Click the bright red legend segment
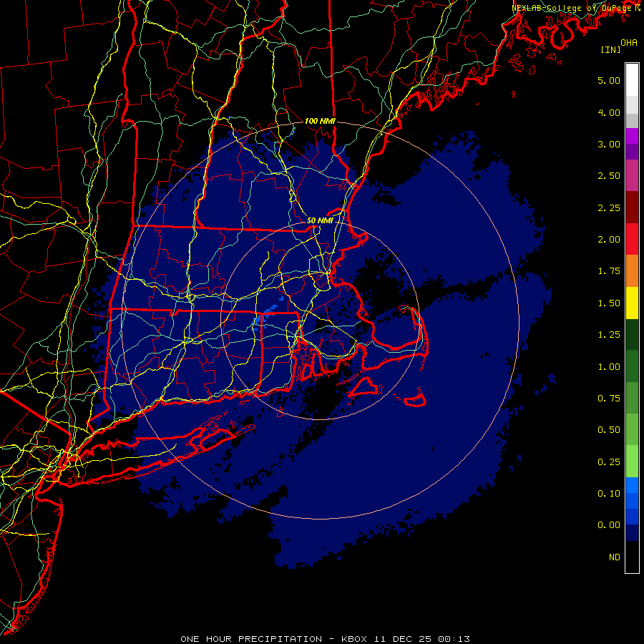 coord(632,239)
